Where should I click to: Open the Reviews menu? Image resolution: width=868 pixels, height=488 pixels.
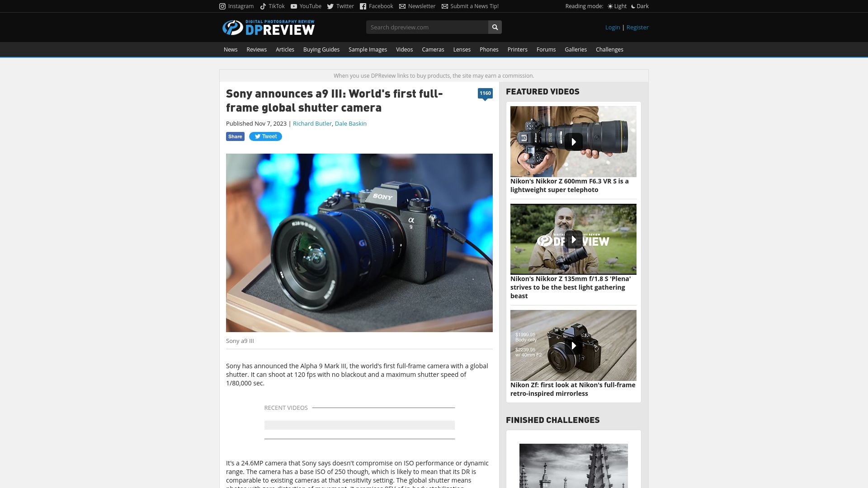pos(256,50)
